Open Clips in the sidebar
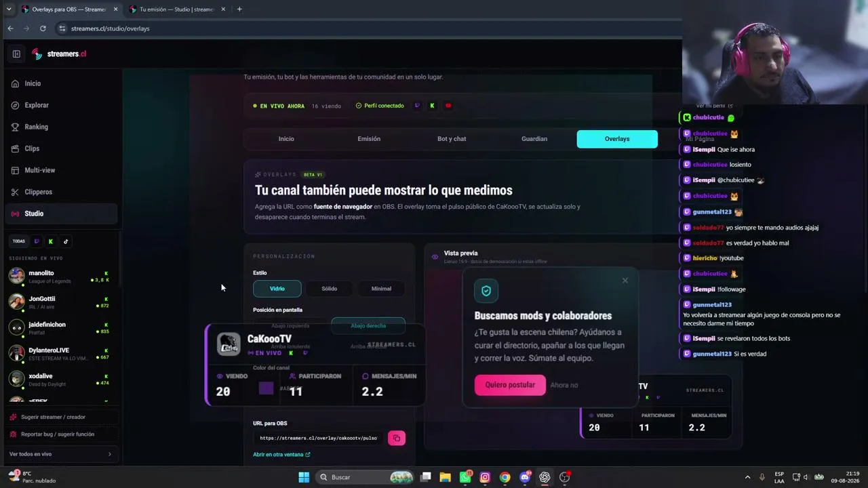Screen dimensions: 868x488 click(x=61, y=148)
